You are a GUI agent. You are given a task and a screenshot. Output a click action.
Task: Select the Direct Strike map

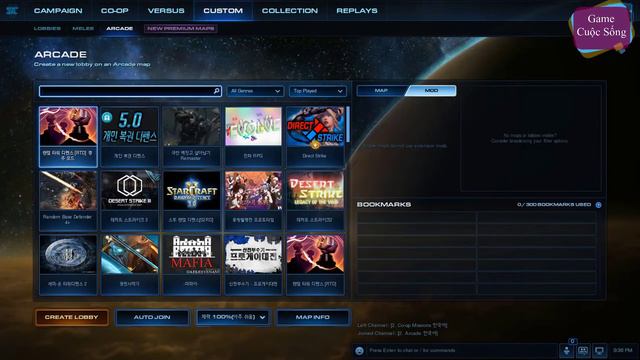(x=315, y=136)
